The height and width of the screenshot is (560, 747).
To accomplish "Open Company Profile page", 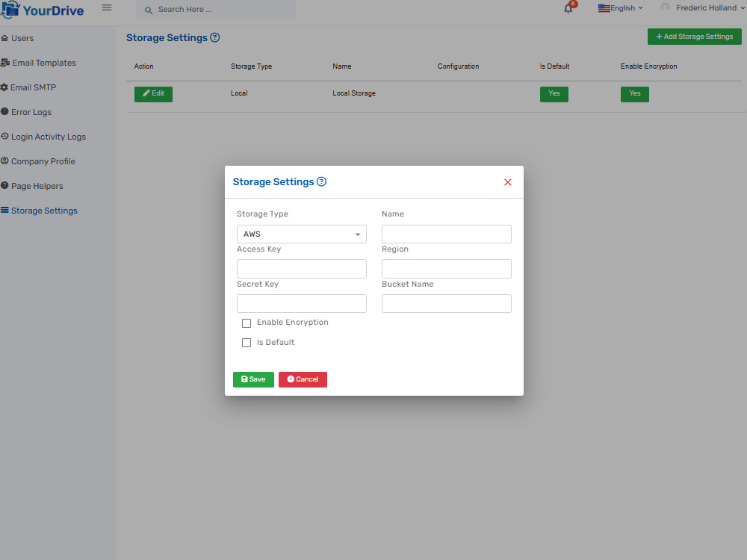I will click(43, 161).
